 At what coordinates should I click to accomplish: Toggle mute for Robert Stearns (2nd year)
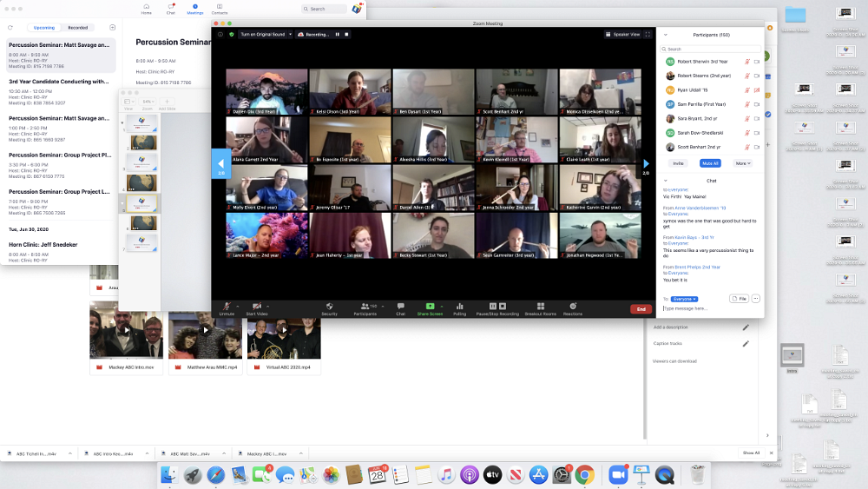(746, 76)
